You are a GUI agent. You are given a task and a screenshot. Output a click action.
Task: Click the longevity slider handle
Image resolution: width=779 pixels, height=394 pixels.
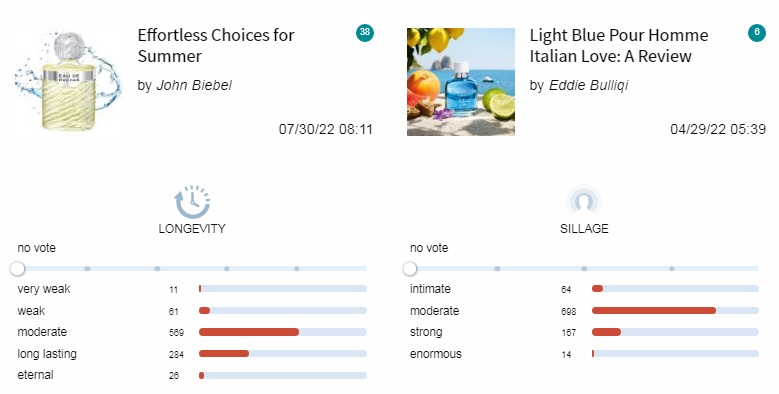(17, 269)
